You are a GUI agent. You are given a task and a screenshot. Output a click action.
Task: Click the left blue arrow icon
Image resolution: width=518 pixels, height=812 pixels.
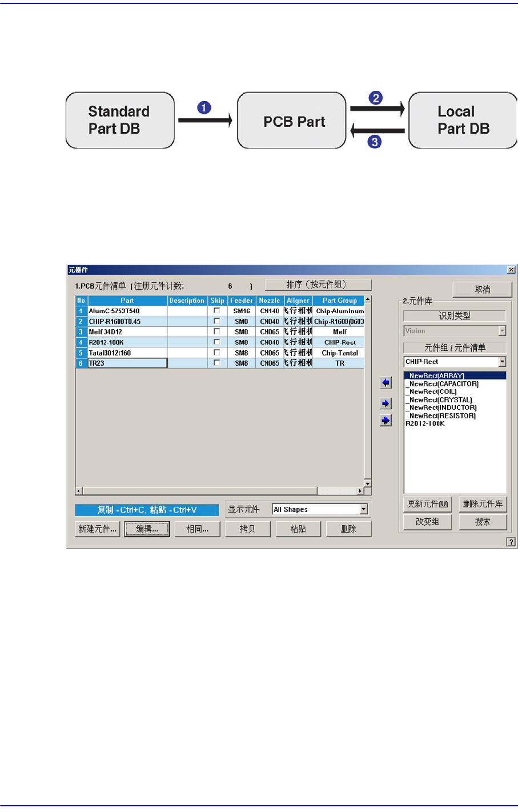click(x=386, y=383)
